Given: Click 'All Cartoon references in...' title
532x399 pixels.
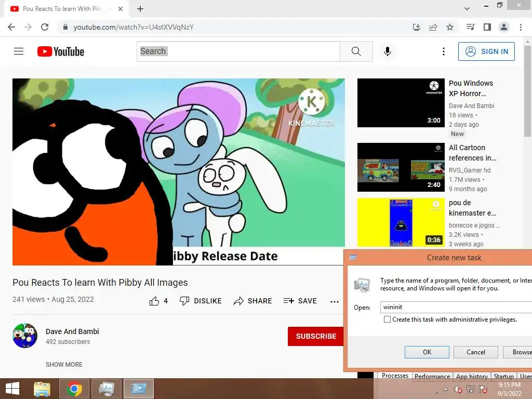Looking at the screenshot, I should (x=473, y=153).
